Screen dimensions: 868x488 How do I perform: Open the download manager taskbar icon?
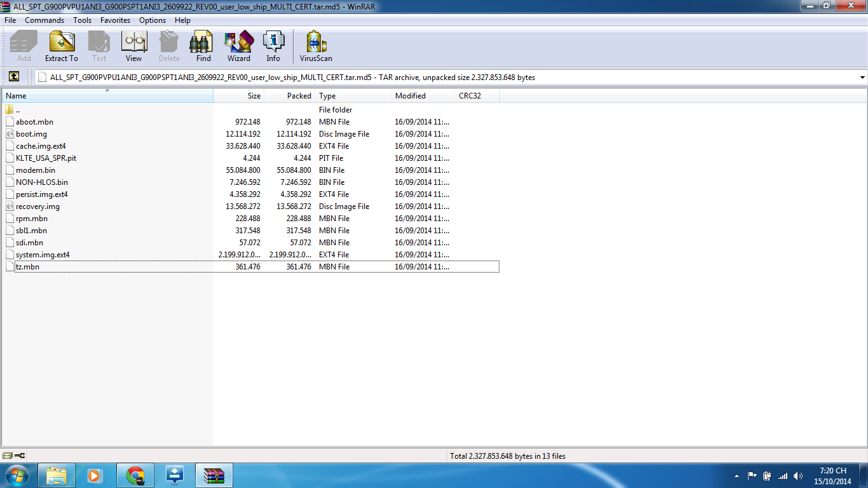click(x=174, y=475)
